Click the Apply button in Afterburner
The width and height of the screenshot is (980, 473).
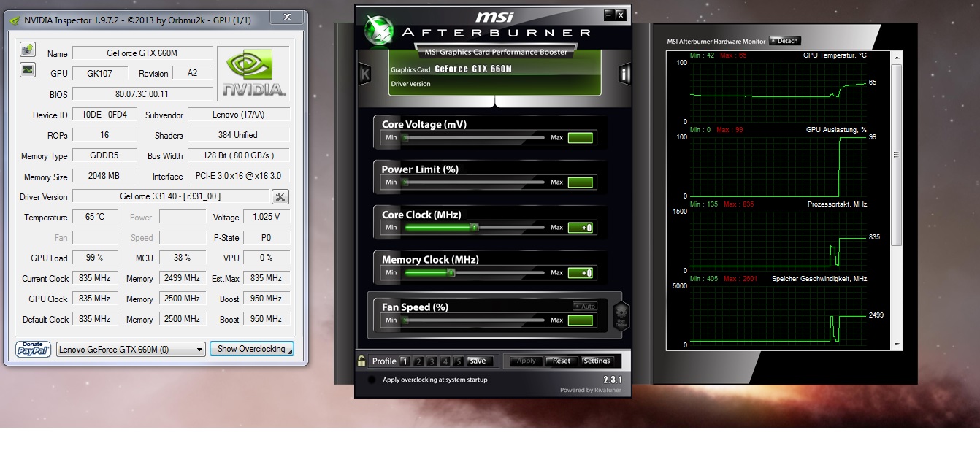pos(527,361)
